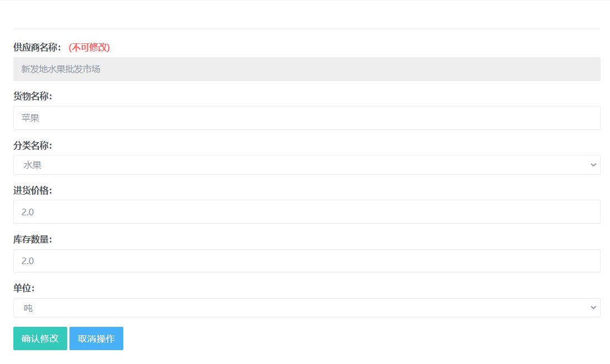Click the red (不可修改) notice text
The width and height of the screenshot is (610, 364).
click(89, 47)
